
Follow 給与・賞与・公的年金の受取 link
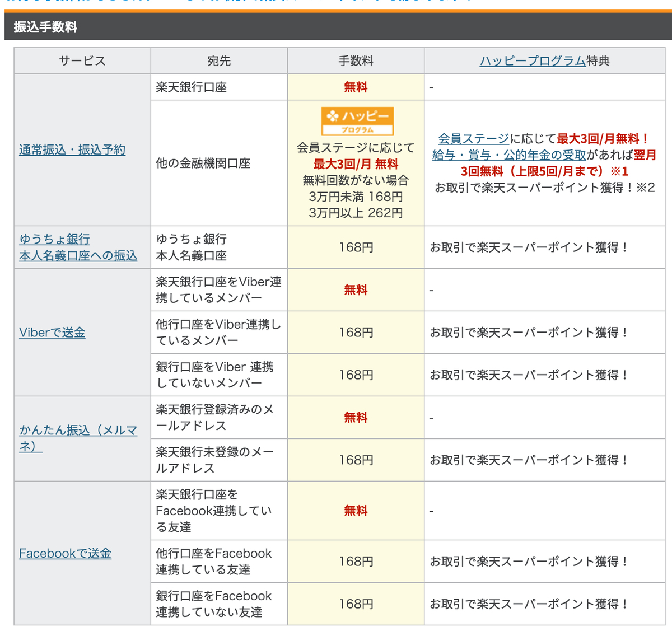click(x=509, y=155)
